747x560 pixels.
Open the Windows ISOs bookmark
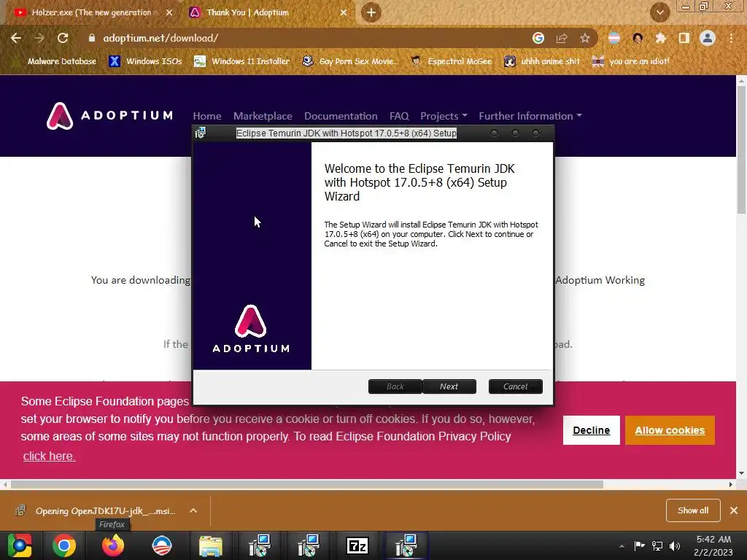tap(146, 61)
